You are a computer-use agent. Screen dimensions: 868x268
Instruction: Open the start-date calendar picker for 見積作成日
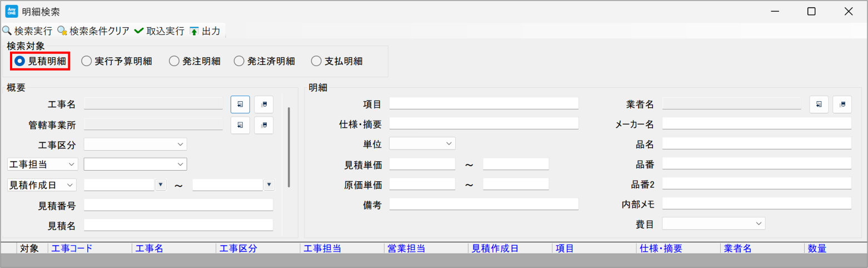(161, 185)
